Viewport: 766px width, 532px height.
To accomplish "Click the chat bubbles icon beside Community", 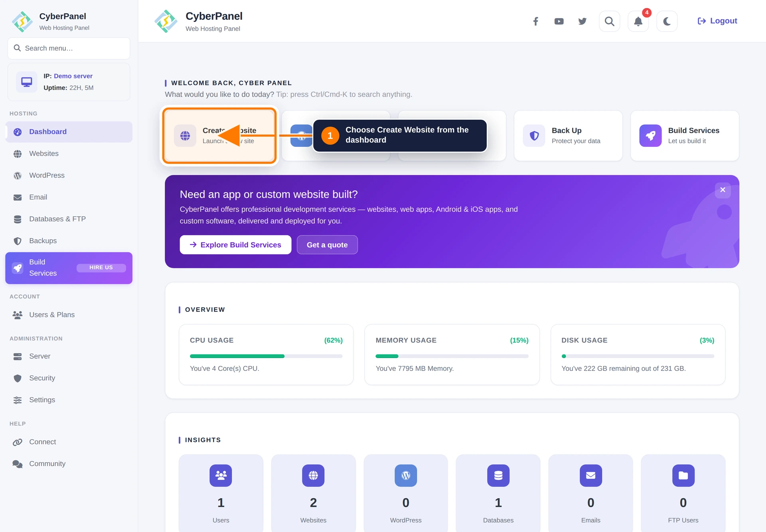I will click(18, 464).
